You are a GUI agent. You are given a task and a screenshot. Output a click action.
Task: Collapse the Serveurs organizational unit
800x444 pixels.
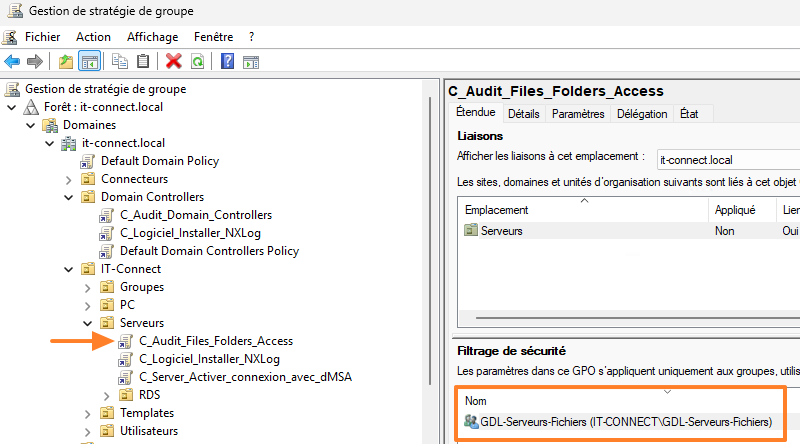point(87,323)
